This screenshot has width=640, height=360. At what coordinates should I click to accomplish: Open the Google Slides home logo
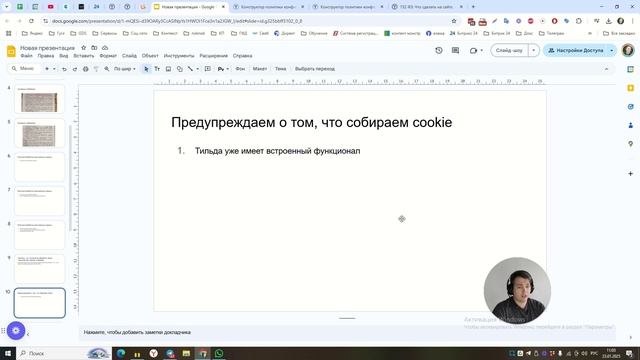coord(11,51)
